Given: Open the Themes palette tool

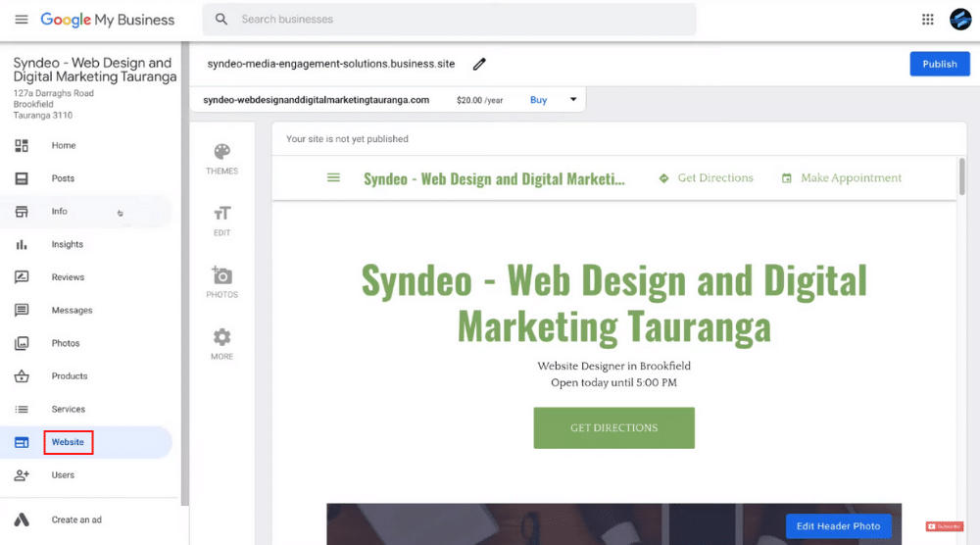Looking at the screenshot, I should [x=221, y=159].
